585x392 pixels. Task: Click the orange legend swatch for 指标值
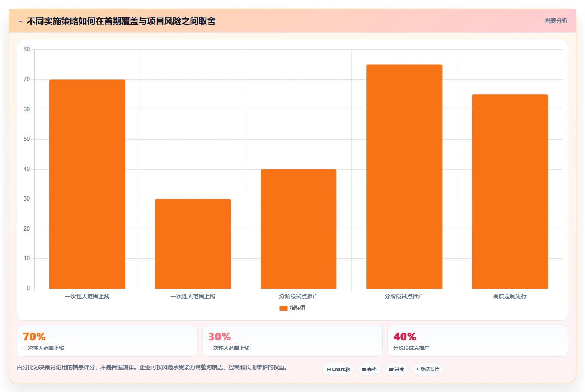coord(283,308)
